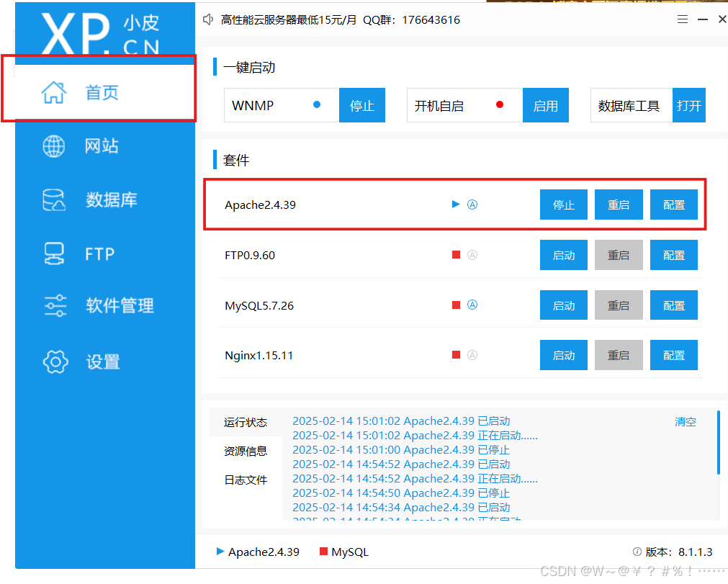Start FTP0.9.60 service

pyautogui.click(x=564, y=255)
